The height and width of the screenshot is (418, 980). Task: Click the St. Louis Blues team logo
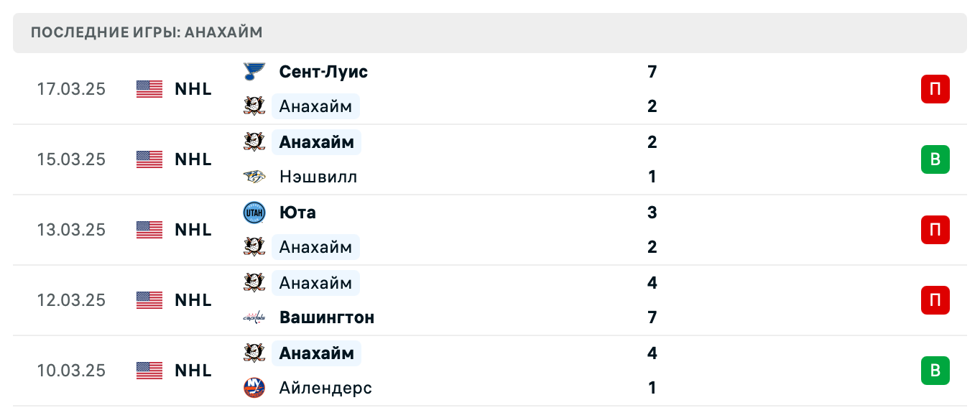pos(254,72)
